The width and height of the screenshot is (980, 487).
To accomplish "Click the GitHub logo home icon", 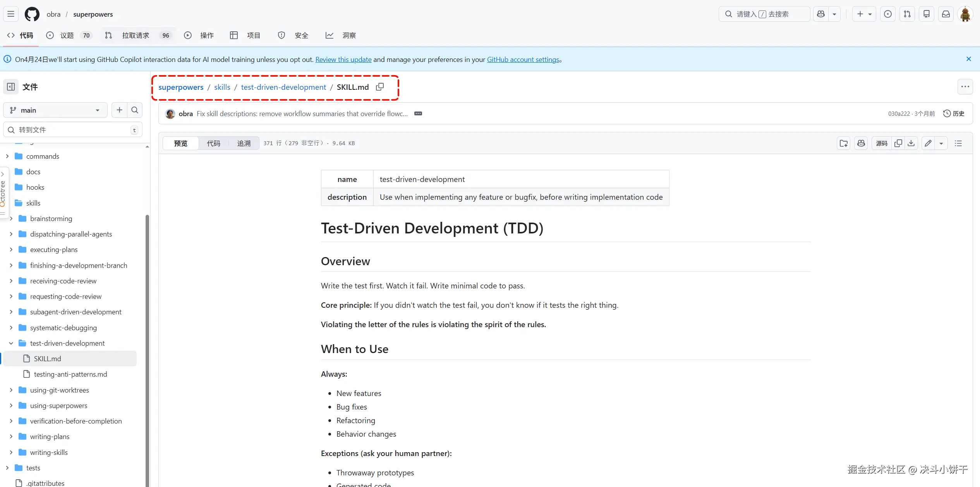I will (32, 14).
